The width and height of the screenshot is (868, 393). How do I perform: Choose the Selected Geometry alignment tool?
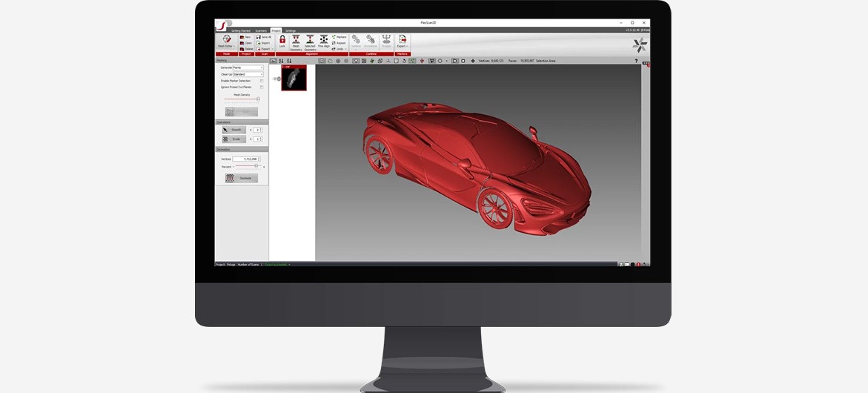(x=310, y=41)
